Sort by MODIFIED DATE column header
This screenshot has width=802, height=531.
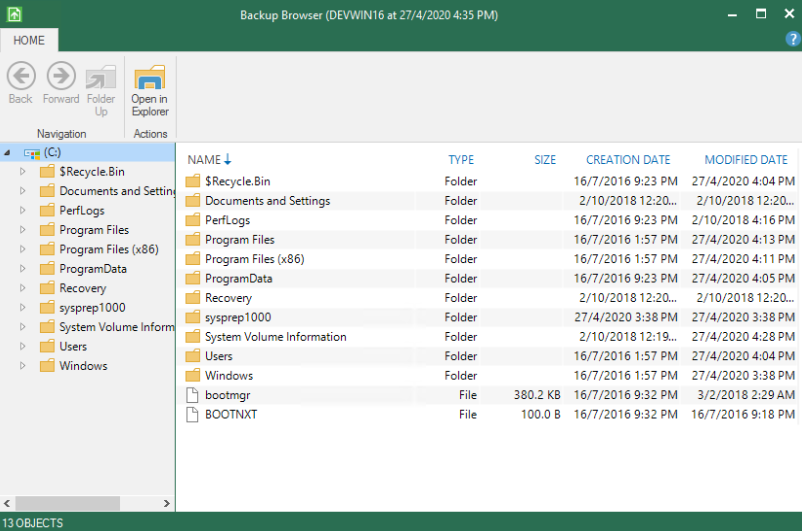pyautogui.click(x=746, y=160)
